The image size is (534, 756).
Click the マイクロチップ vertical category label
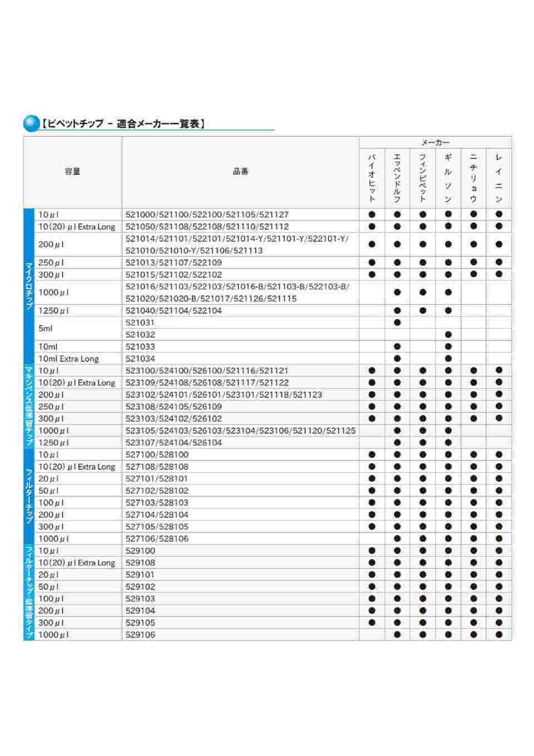tap(29, 286)
